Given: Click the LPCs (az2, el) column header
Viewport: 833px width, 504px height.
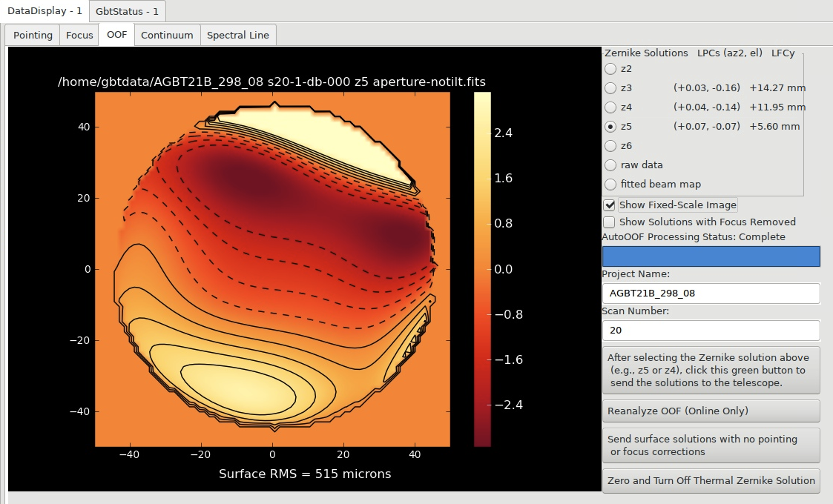Looking at the screenshot, I should pyautogui.click(x=729, y=53).
